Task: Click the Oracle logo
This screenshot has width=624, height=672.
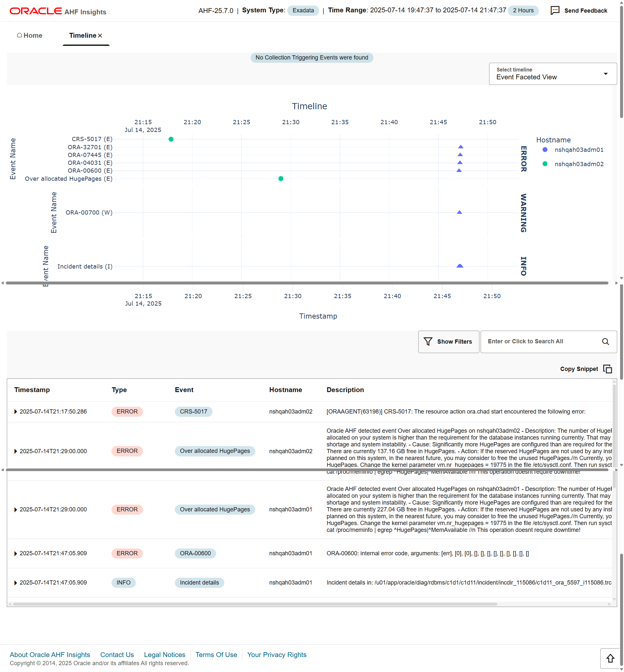Action: coord(35,11)
